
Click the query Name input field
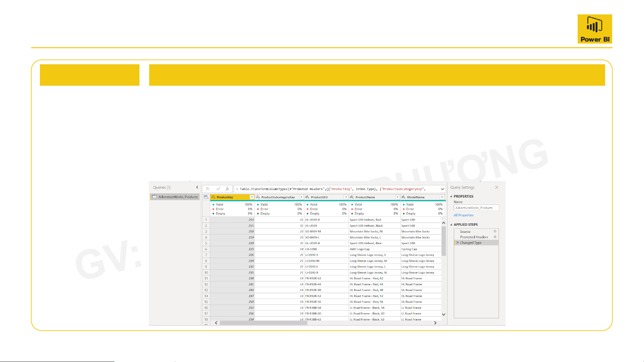(476, 208)
